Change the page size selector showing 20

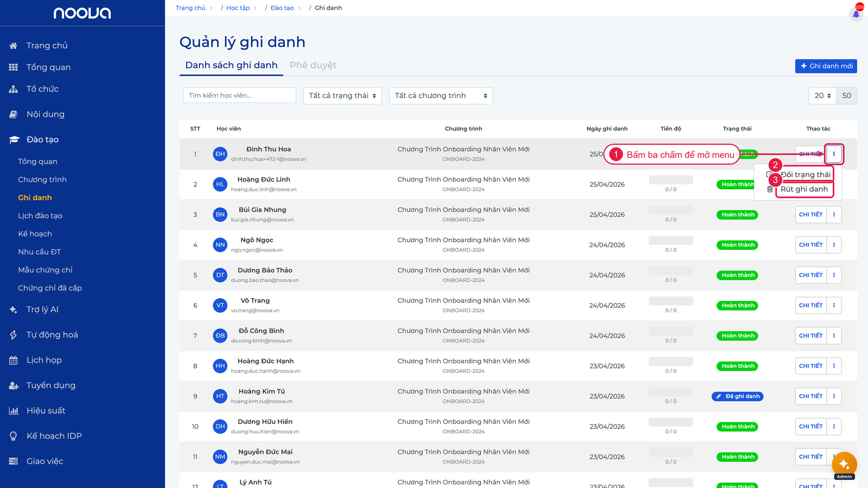point(822,95)
